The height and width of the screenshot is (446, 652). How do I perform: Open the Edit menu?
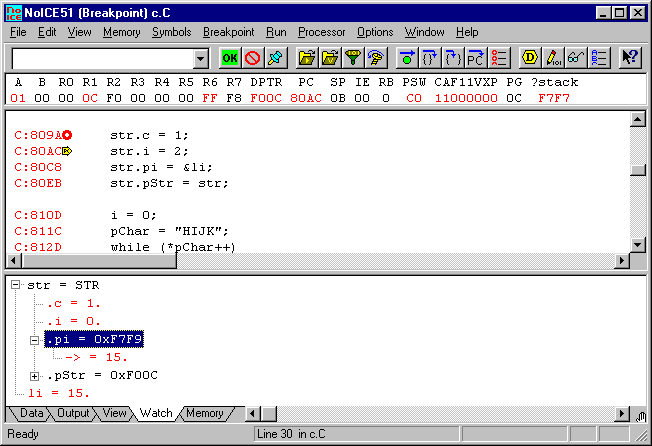[47, 32]
